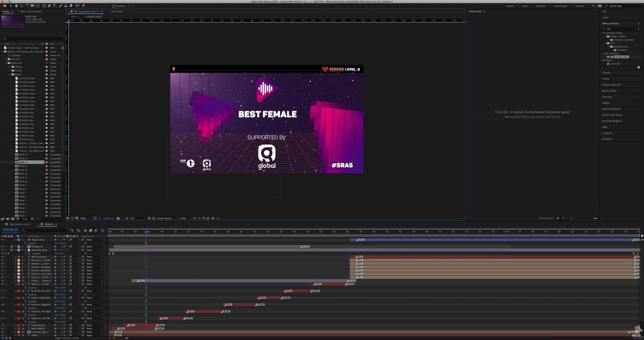The width and height of the screenshot is (644, 340).
Task: Click the Home icon in toolbar
Action: (5, 6)
